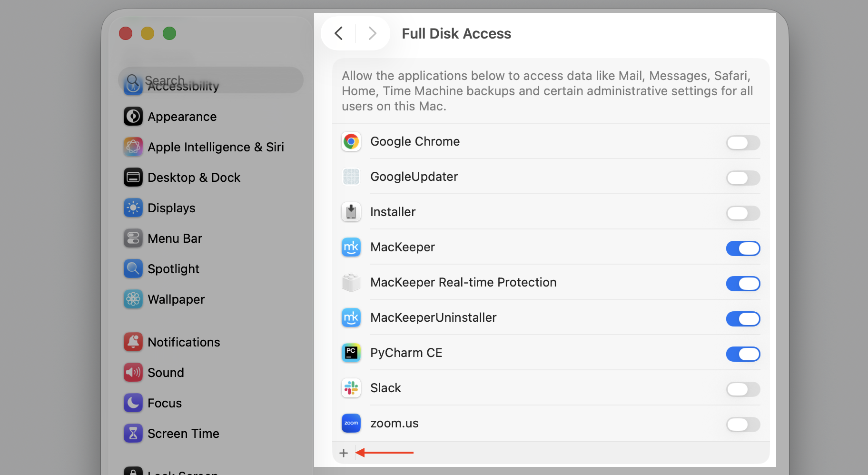
Task: Click the Sound speaker icon
Action: pyautogui.click(x=133, y=373)
